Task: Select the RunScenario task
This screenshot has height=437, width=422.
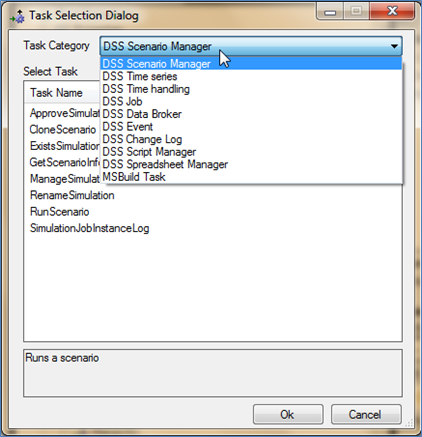Action: pos(59,212)
